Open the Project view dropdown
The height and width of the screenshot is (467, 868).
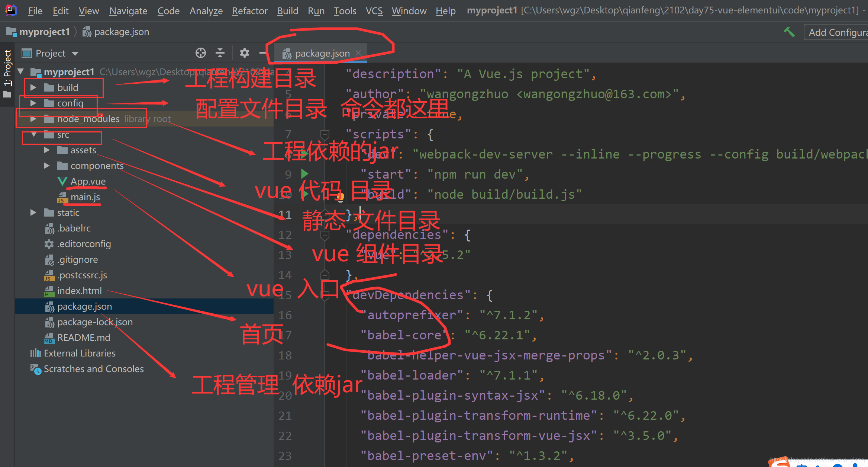74,53
